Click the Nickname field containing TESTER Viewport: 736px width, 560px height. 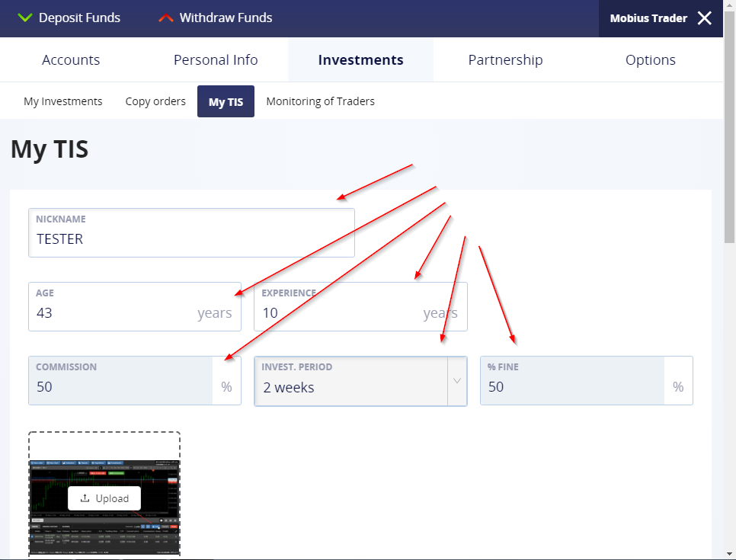(x=191, y=233)
